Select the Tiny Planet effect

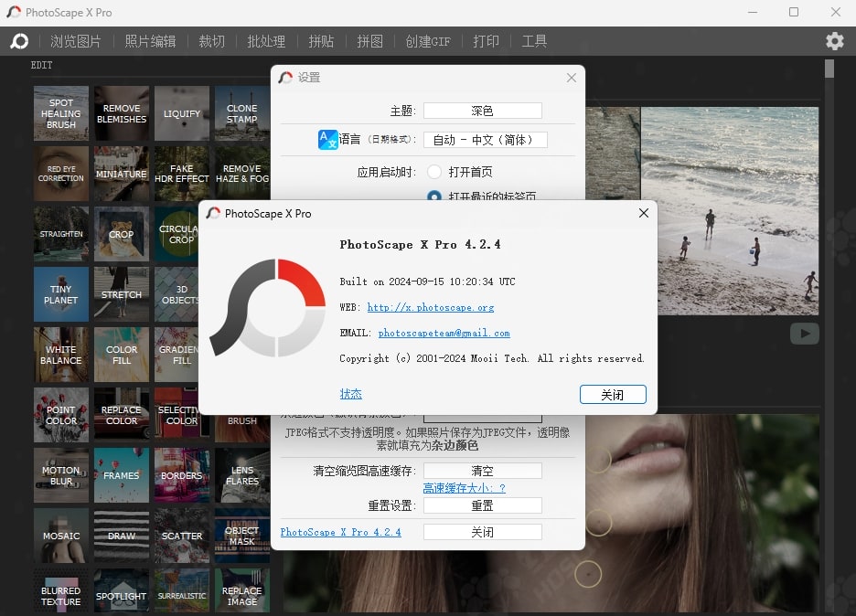pyautogui.click(x=61, y=294)
